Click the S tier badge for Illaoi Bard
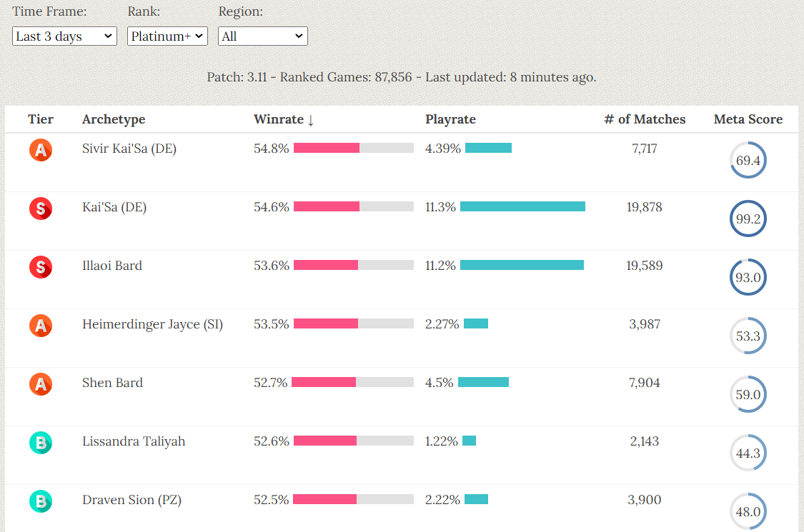The width and height of the screenshot is (804, 532). pos(41,267)
